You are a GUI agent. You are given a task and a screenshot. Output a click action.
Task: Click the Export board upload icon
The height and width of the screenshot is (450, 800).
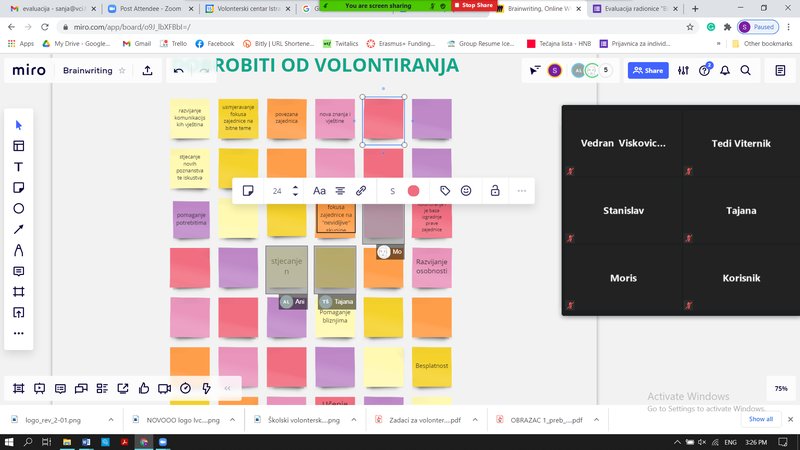[147, 71]
